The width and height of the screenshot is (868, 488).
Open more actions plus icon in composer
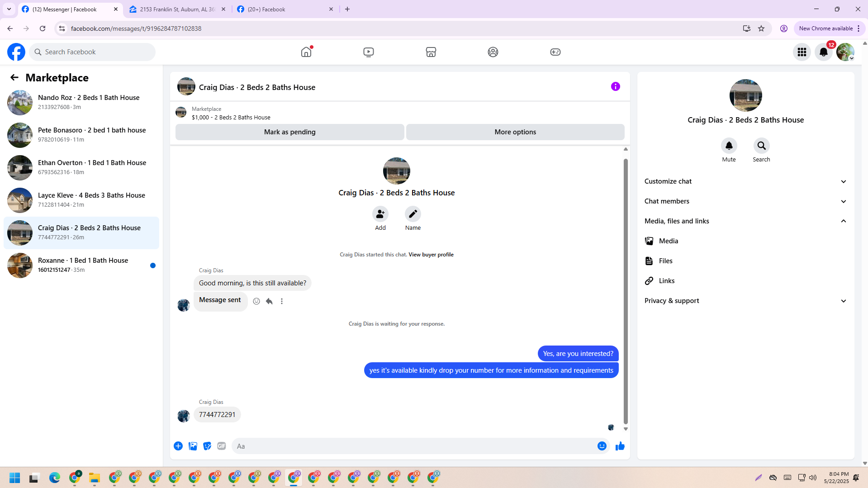tap(178, 446)
